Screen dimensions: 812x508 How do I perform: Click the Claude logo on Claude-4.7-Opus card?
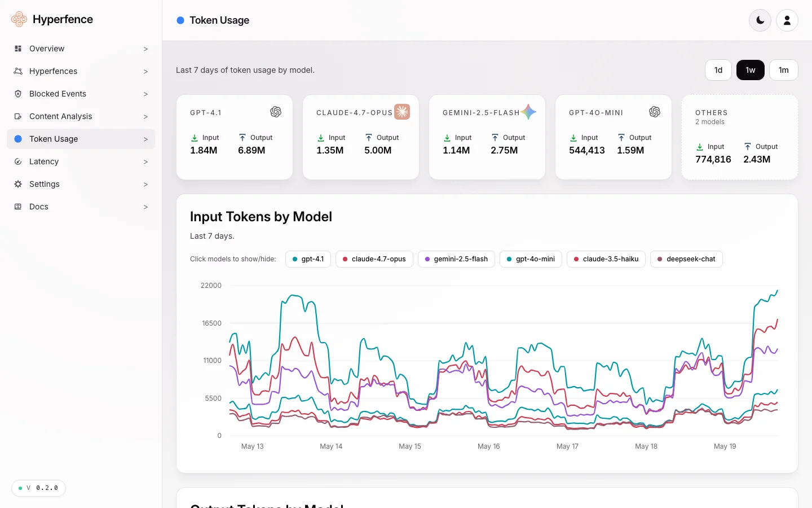(402, 112)
